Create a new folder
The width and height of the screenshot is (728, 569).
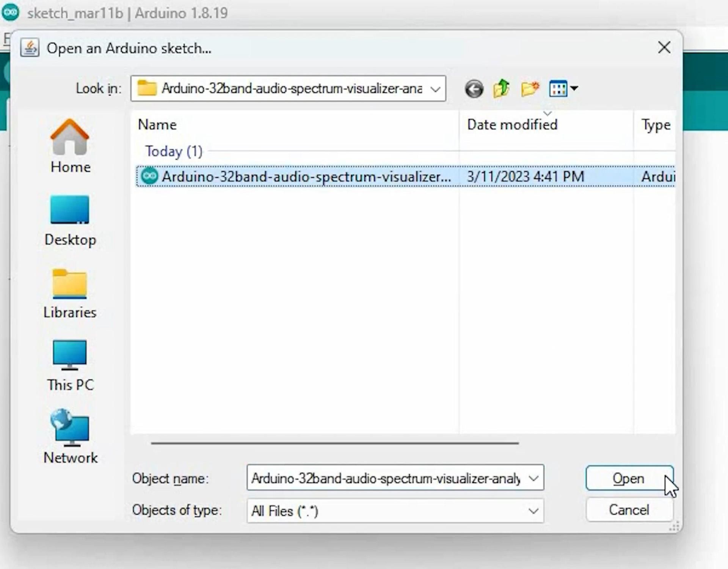530,89
